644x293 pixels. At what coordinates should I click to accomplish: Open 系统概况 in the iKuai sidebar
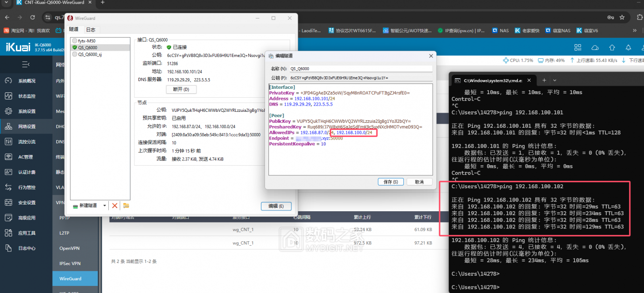[x=26, y=81]
